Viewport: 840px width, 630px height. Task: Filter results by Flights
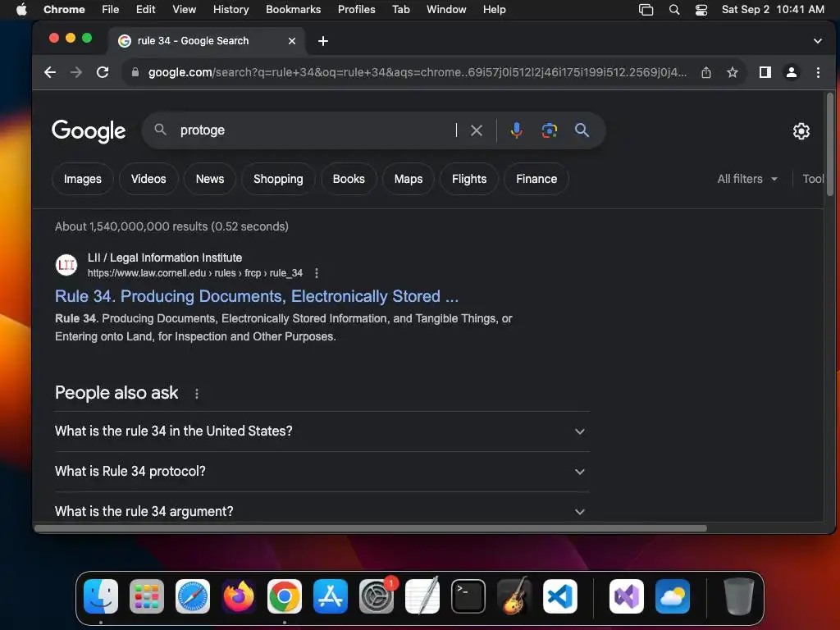point(469,179)
